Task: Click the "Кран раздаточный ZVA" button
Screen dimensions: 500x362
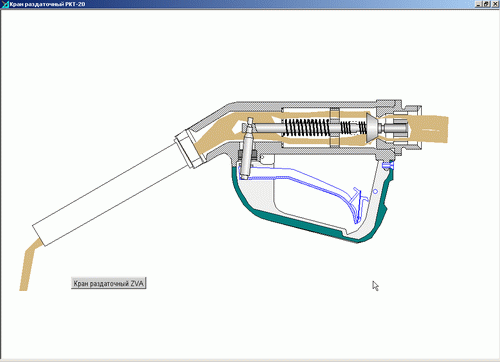Action: point(109,283)
